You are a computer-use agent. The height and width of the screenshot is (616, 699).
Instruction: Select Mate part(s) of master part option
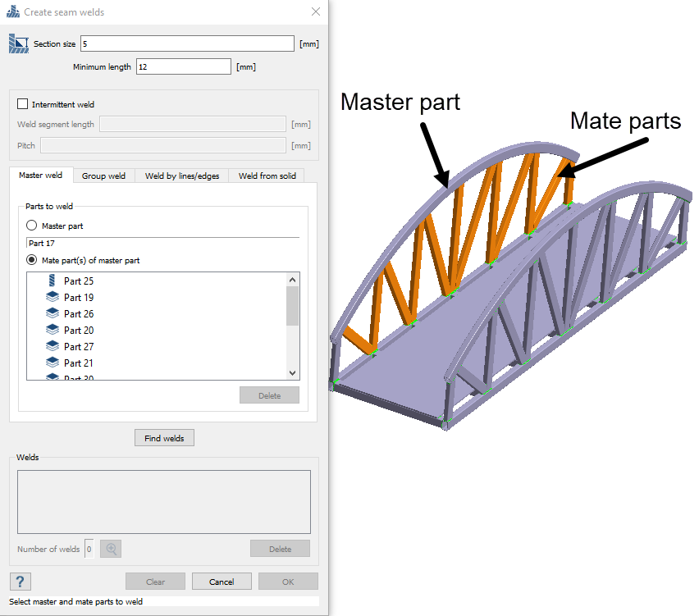click(32, 260)
